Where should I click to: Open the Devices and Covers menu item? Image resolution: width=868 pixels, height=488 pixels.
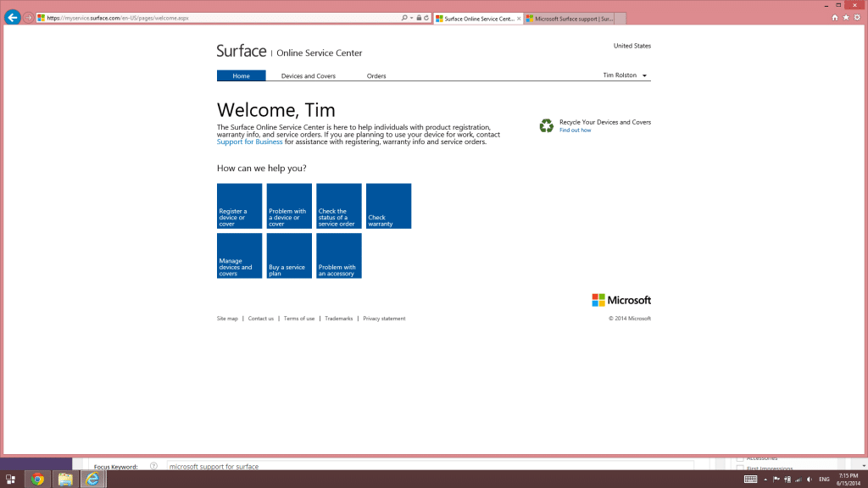pyautogui.click(x=309, y=75)
